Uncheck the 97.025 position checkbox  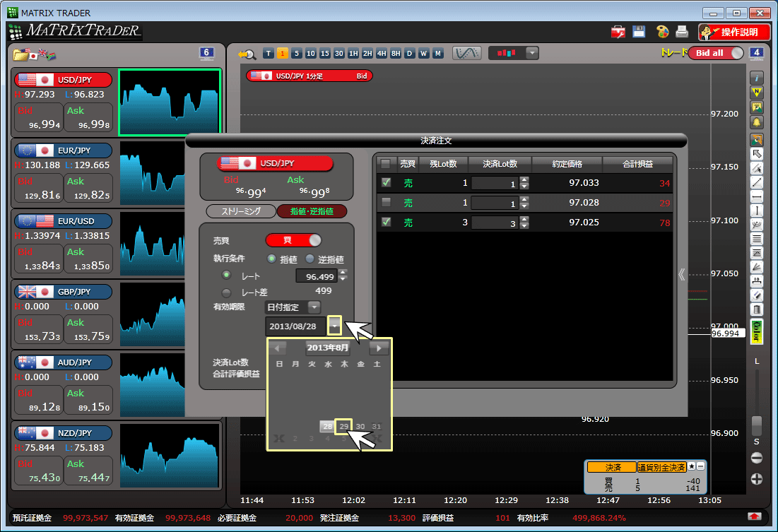point(386,222)
